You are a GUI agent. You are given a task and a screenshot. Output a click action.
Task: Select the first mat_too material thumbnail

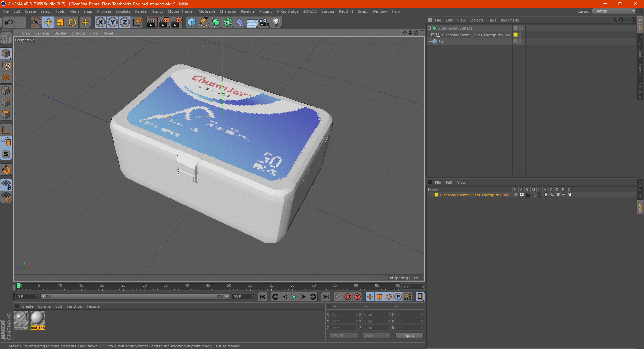(21, 320)
